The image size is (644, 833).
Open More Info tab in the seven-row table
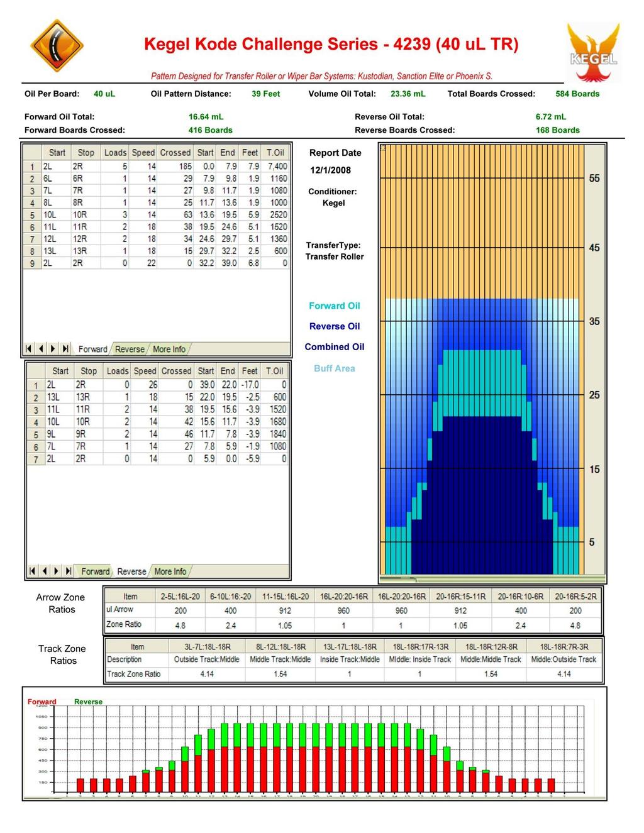point(170,571)
